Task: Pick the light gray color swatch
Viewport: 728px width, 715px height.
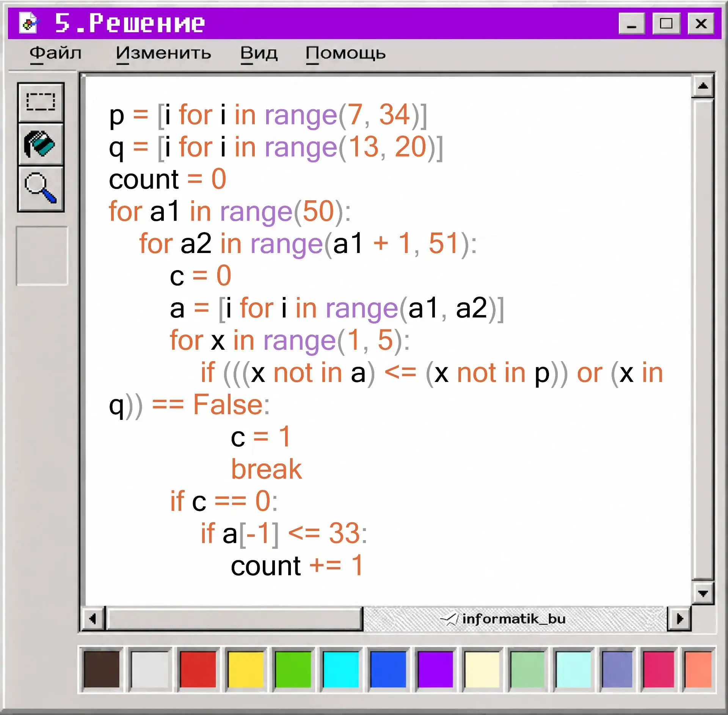Action: tap(149, 669)
